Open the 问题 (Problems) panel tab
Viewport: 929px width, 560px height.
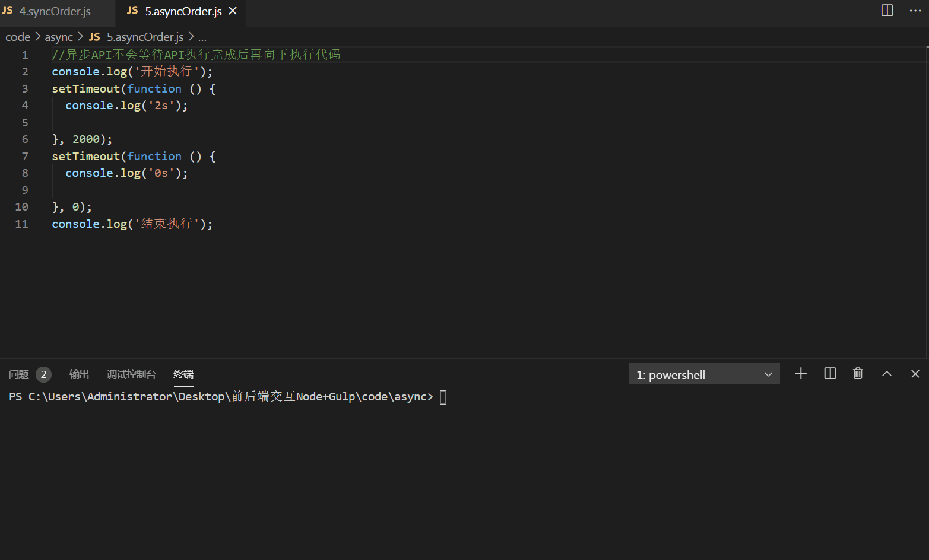(19, 374)
